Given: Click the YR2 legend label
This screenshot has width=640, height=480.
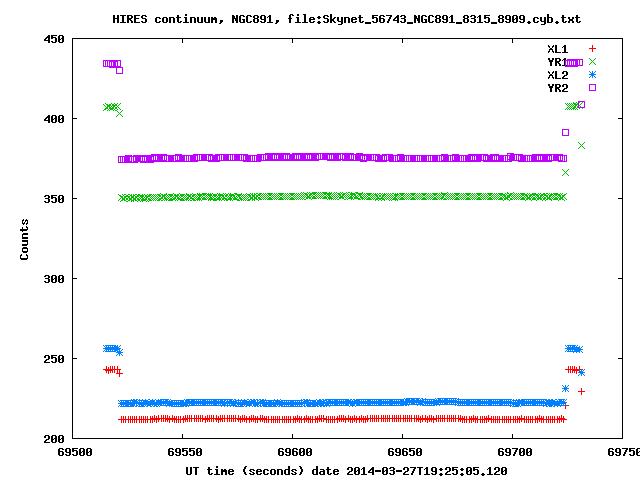Looking at the screenshot, I should [558, 88].
